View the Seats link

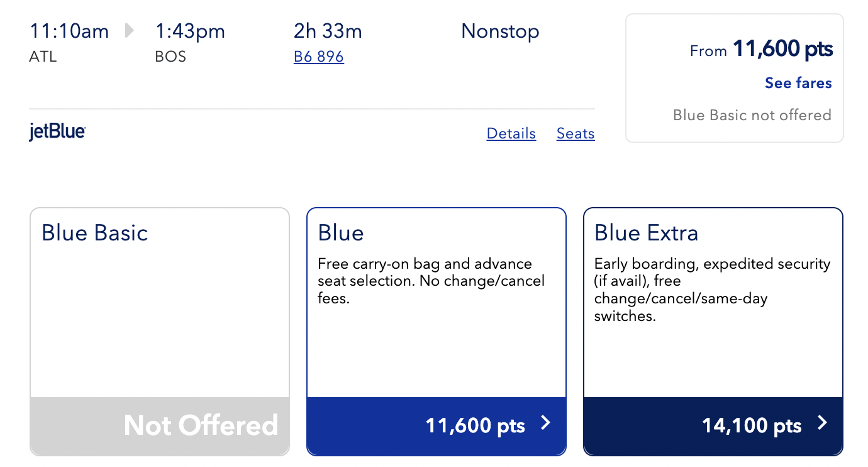tap(576, 133)
